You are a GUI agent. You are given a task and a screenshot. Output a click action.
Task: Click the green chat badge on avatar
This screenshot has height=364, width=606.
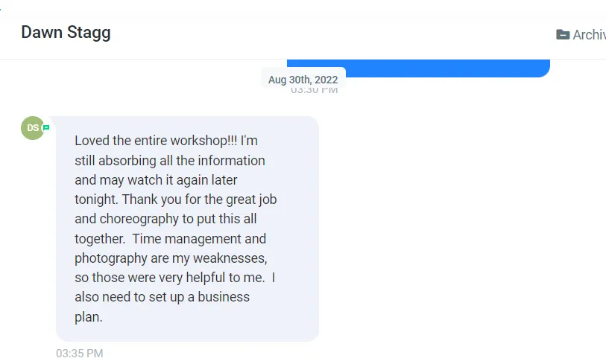coord(46,127)
